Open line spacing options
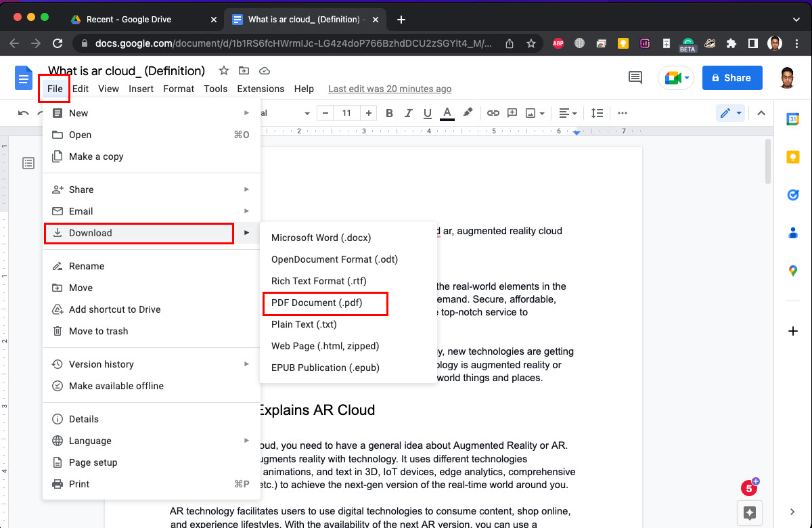This screenshot has height=528, width=812. 597,113
